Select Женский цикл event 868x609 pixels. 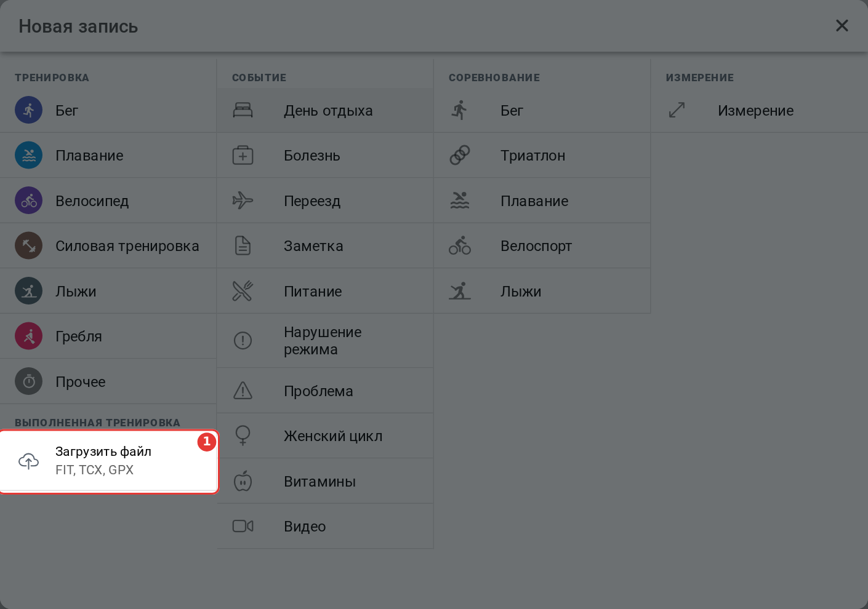(325, 436)
